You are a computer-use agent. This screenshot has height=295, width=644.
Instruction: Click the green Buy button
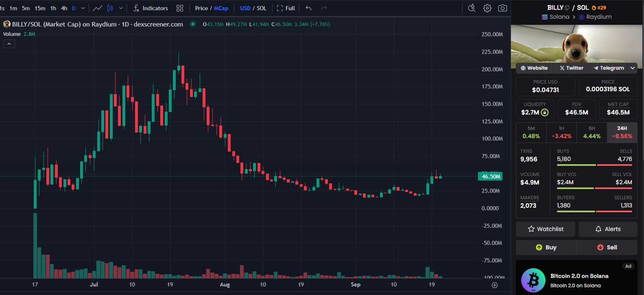(x=546, y=247)
